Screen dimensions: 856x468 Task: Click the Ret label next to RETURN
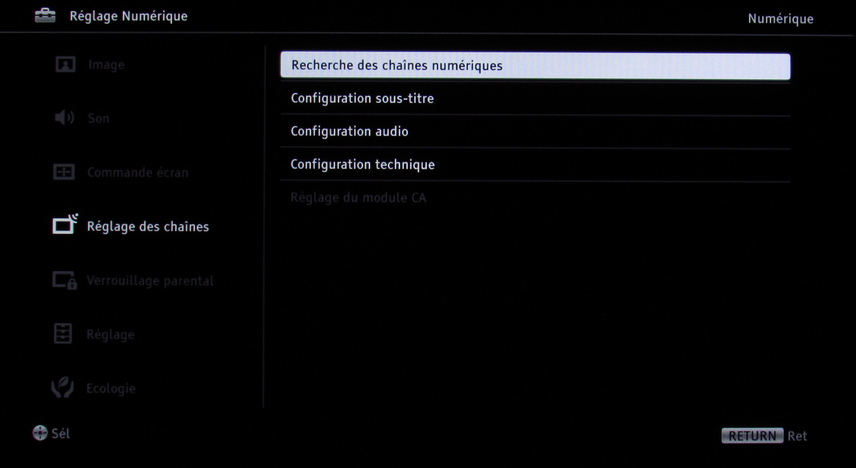797,436
